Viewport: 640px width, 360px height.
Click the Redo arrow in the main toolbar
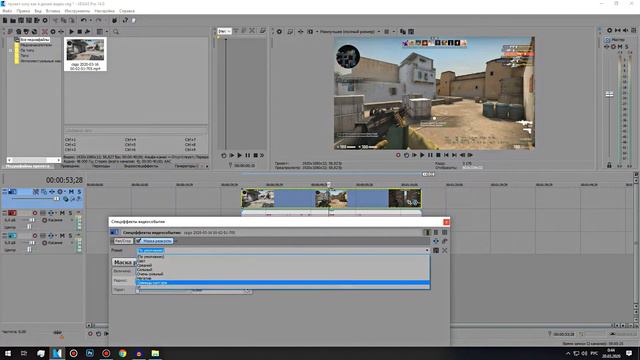[x=98, y=20]
